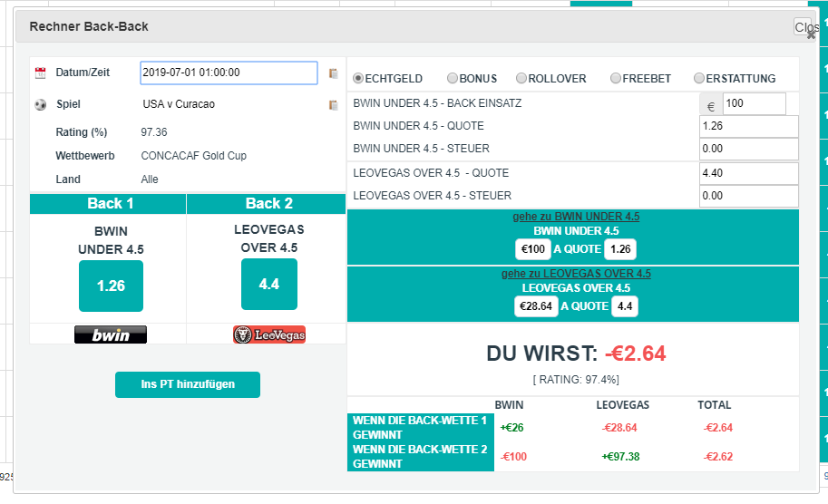828x504 pixels.
Task: Click the copy icon next to USA v Curacao
Action: tap(333, 105)
